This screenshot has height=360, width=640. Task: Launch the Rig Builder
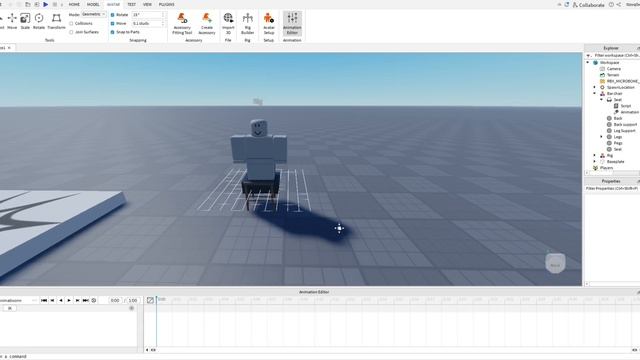click(x=247, y=23)
